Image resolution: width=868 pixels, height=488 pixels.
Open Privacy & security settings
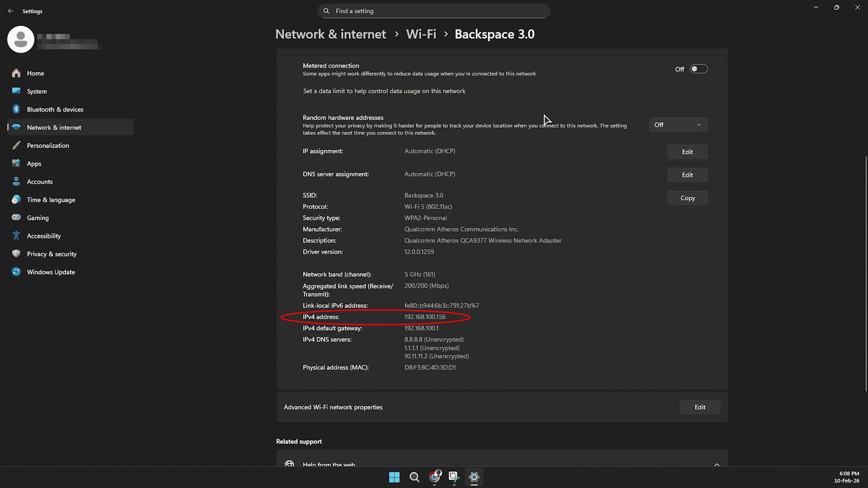(70, 254)
